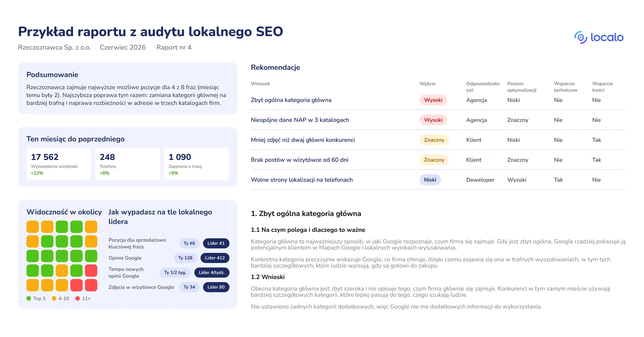Click the Lider 80 photos pill
Viewport: 644px width, 337px height.
click(x=216, y=287)
